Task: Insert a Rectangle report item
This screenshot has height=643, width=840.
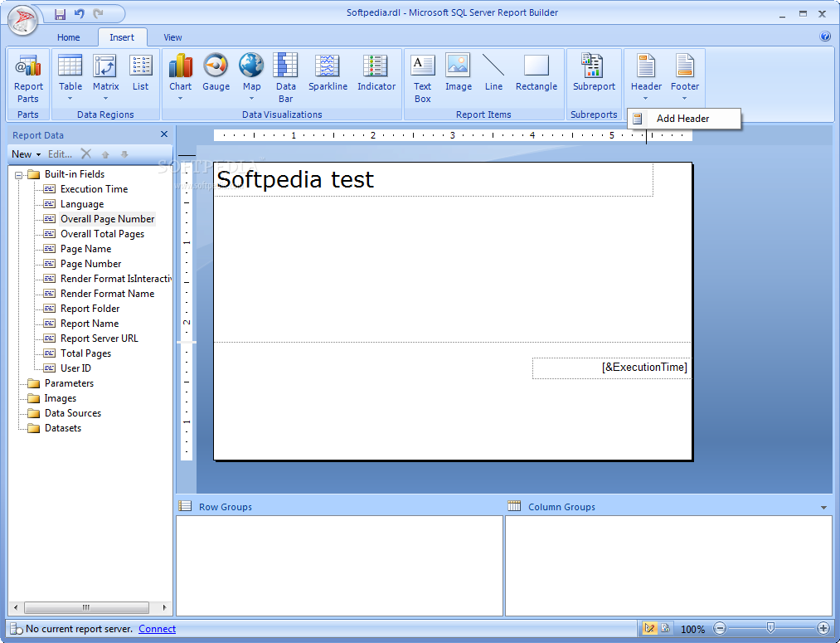Action: coord(537,73)
